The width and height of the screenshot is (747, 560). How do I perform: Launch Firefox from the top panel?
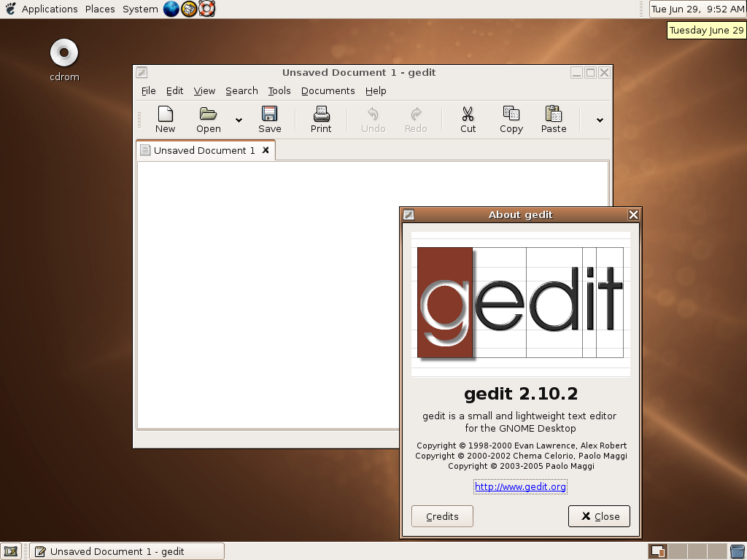(x=171, y=9)
